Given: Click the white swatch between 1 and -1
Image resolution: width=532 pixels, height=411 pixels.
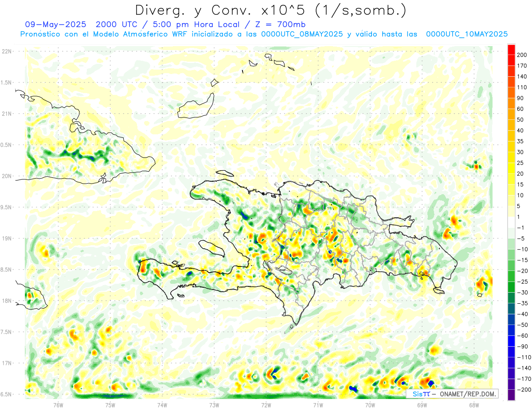Looking at the screenshot, I should tap(511, 222).
